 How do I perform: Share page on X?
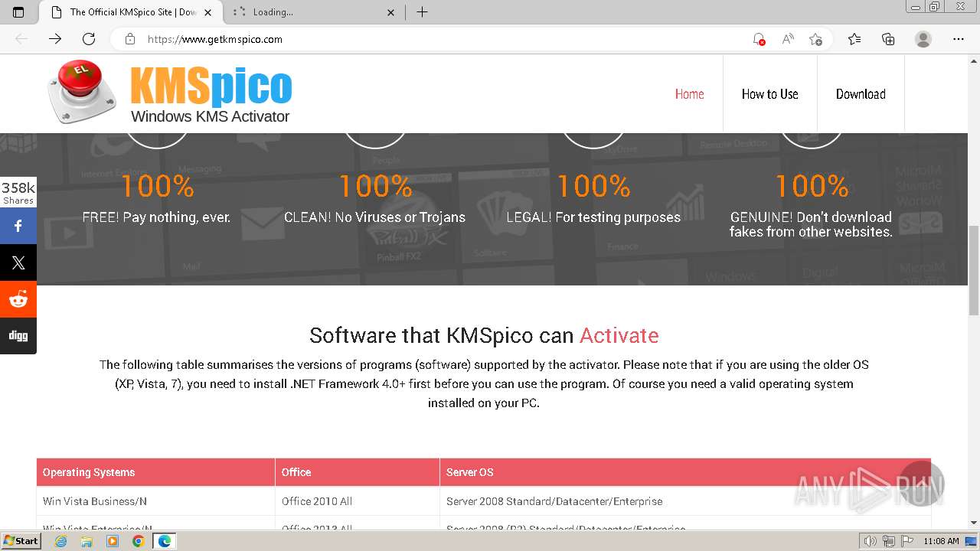(x=18, y=262)
